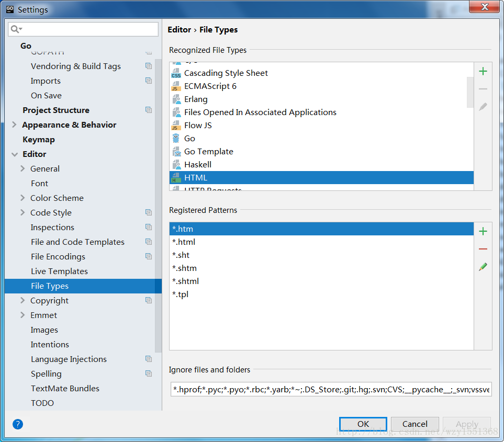Add a new recognized file type
Viewport: 504px width, 442px height.
483,71
